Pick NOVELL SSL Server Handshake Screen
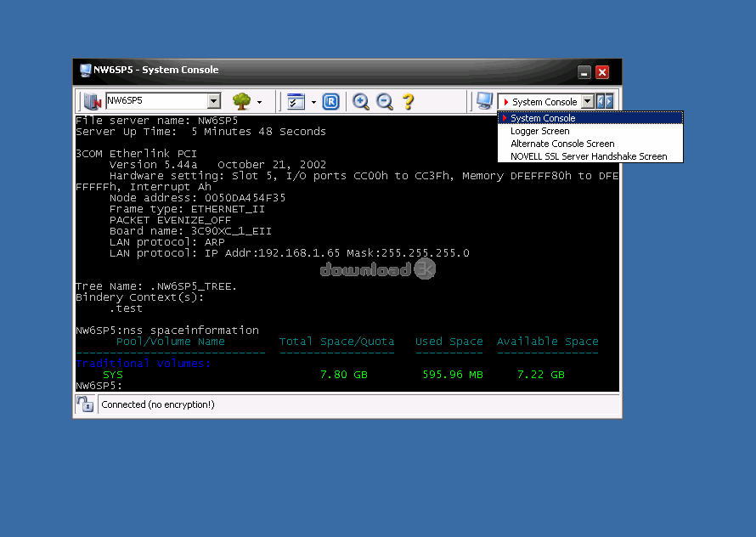This screenshot has width=756, height=537. (x=589, y=156)
